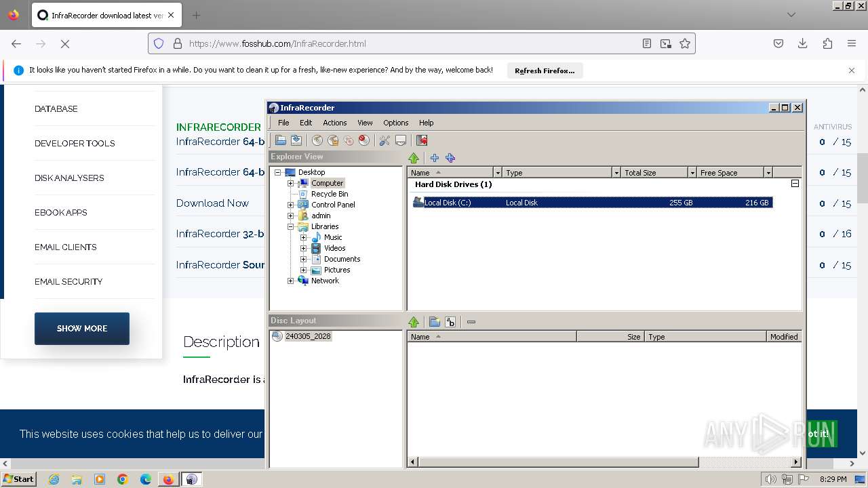Click the Chrome icon in the taskbar
868x488 pixels.
coord(123,479)
